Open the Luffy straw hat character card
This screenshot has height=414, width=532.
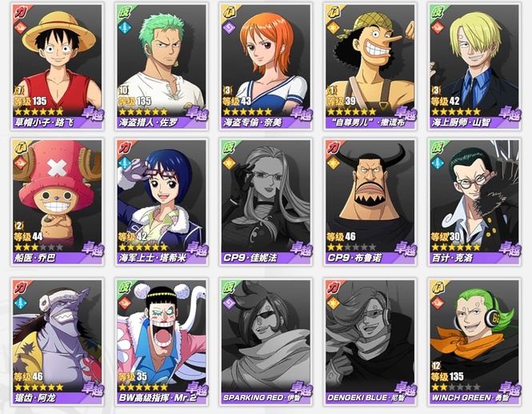coord(58,67)
